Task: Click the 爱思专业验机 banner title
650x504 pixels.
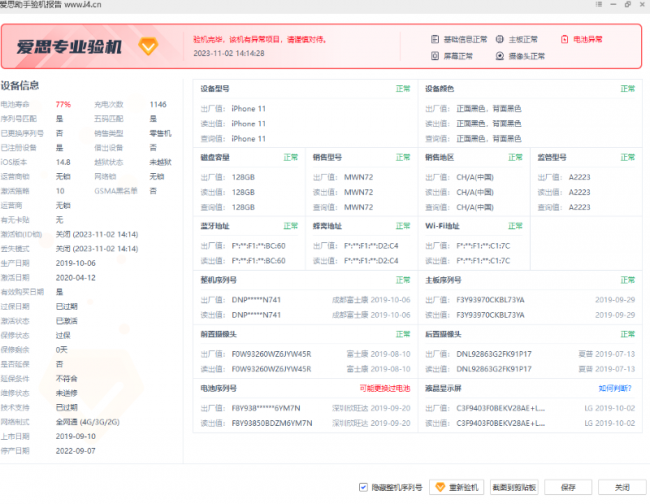Action: (x=69, y=47)
